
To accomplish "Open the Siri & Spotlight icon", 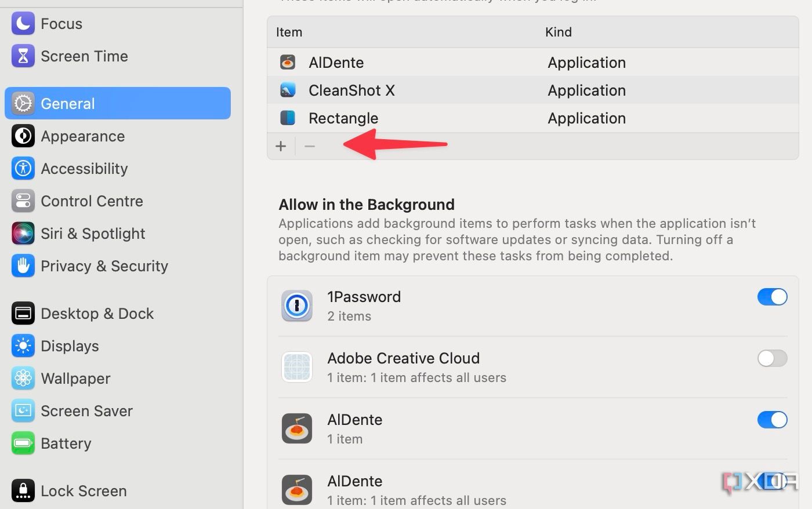I will point(23,234).
